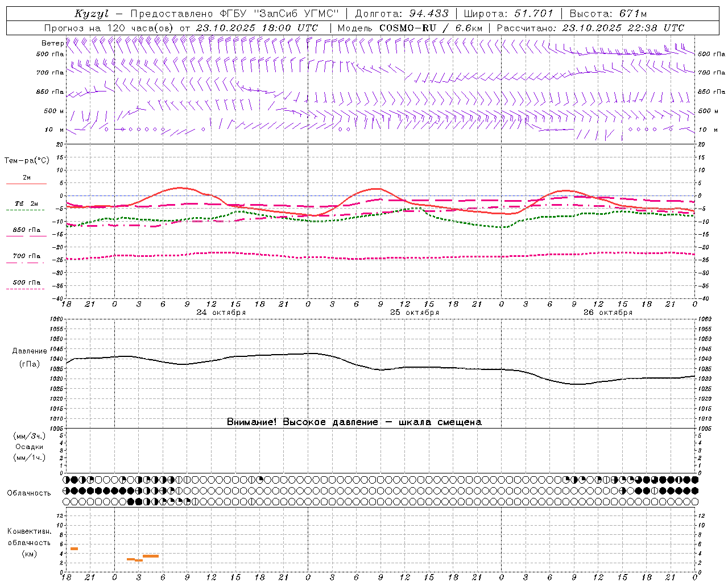Click the "Широта: 51.701" header field

tap(508, 14)
